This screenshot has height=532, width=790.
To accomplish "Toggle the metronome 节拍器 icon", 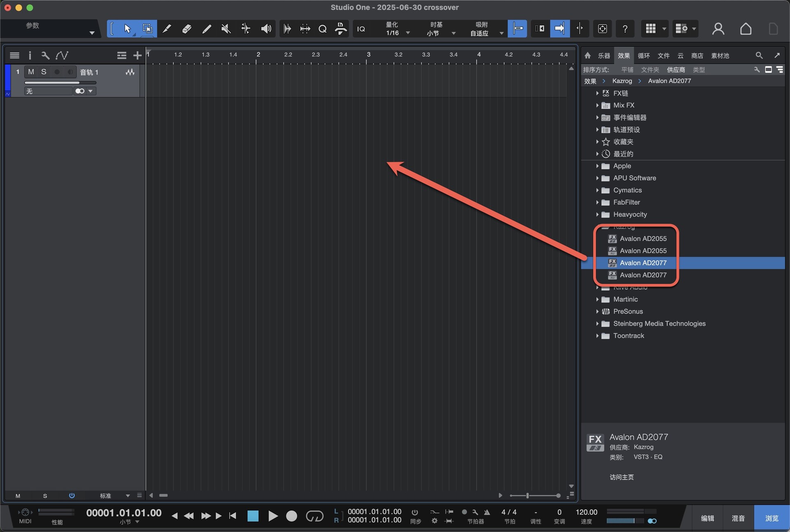I will point(487,512).
